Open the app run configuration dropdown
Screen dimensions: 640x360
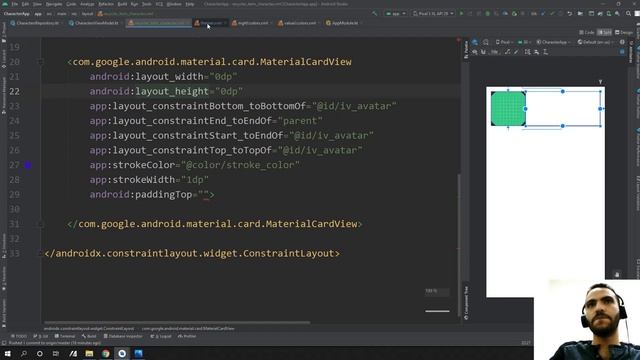396,13
